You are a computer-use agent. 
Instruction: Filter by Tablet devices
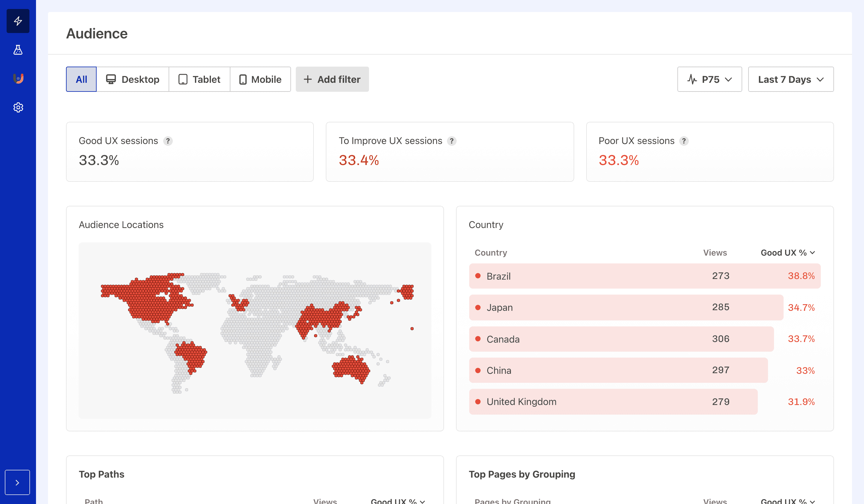[199, 79]
